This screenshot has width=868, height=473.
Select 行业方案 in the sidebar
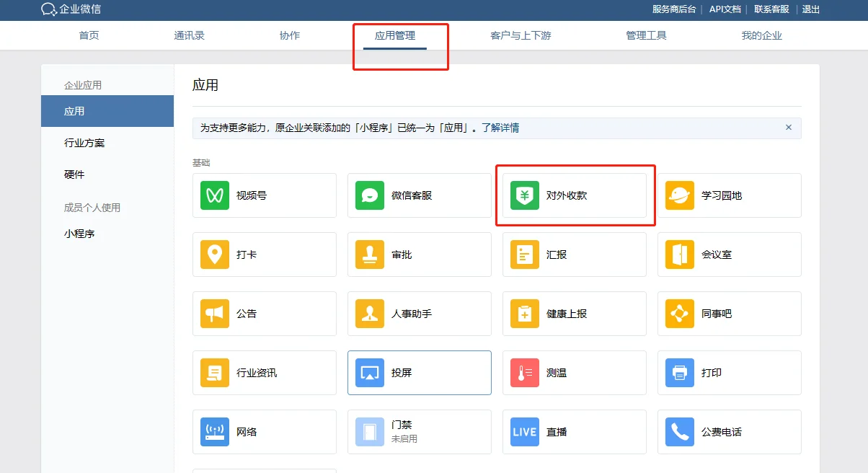[x=84, y=143]
